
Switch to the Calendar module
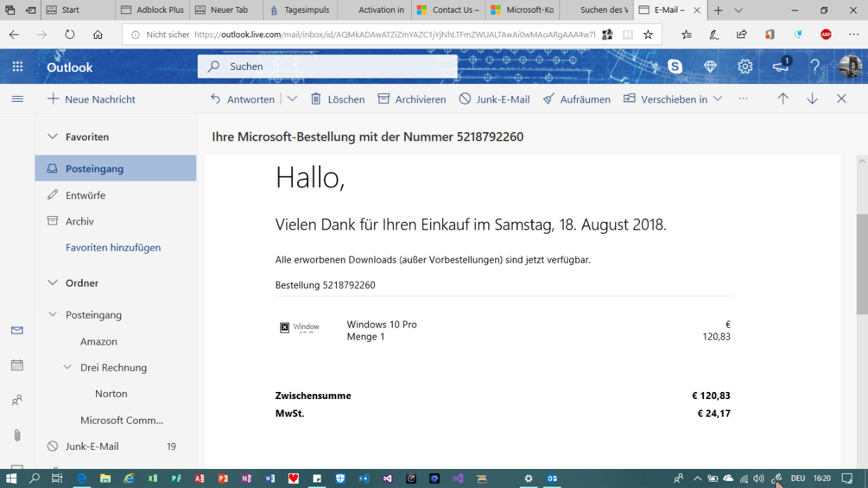[17, 365]
